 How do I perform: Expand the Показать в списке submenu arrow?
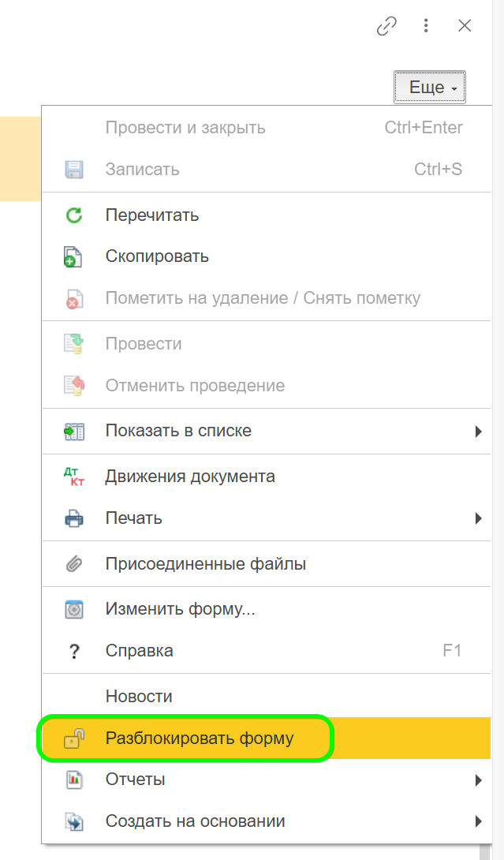point(478,432)
